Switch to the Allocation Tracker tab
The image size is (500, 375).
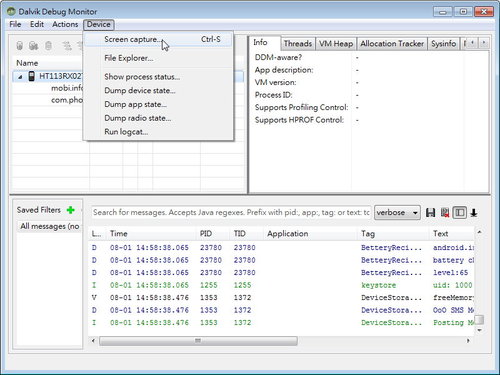[392, 44]
